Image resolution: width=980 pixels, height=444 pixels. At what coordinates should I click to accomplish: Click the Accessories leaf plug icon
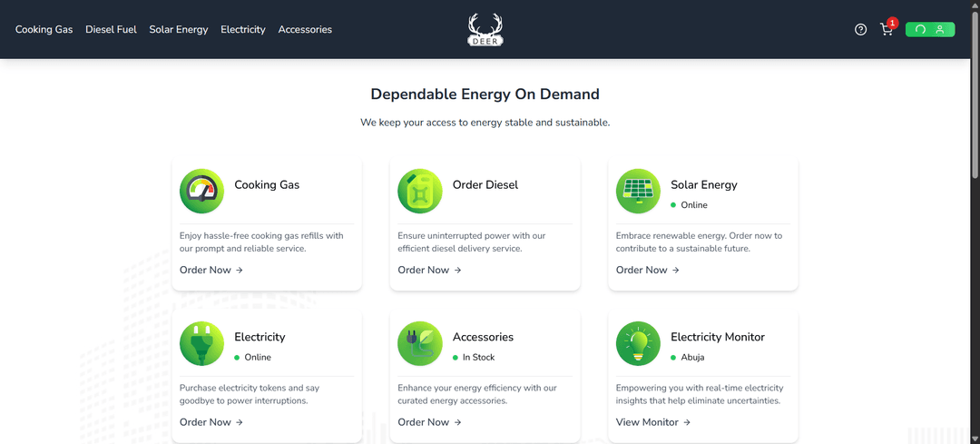[420, 343]
